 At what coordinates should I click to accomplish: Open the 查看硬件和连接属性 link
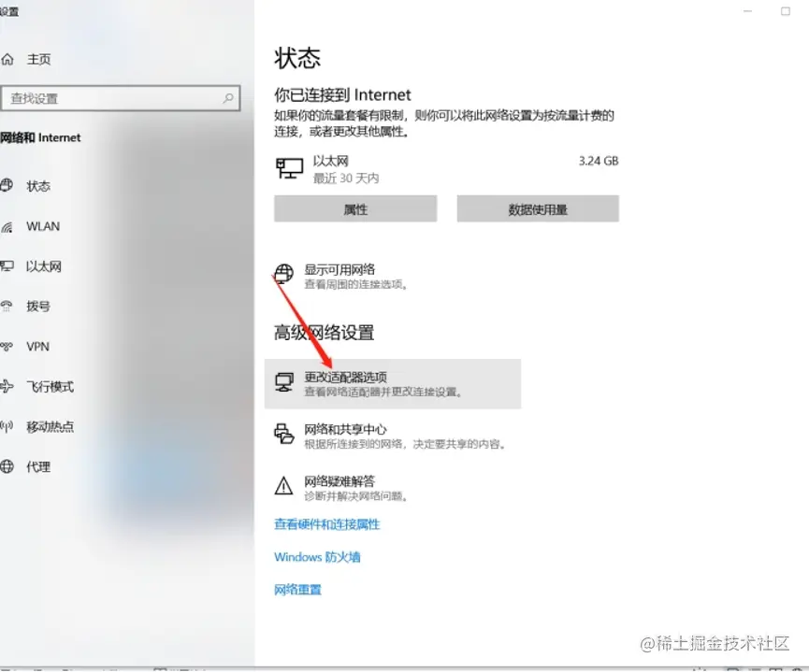[x=327, y=524]
